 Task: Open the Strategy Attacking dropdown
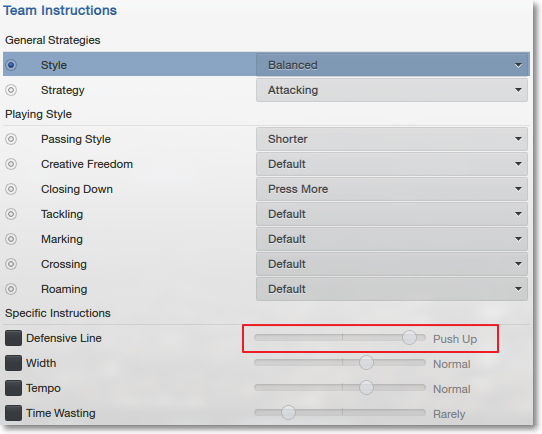coord(392,90)
